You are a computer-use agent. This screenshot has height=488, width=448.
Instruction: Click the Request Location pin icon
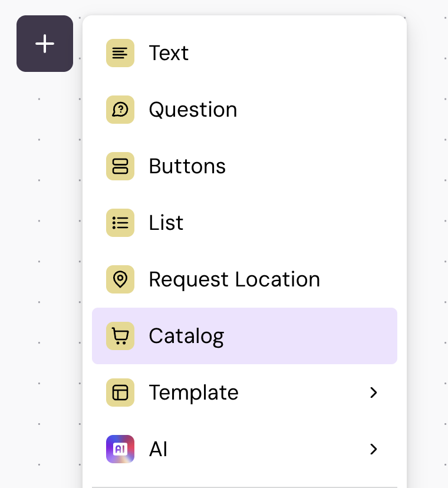tap(120, 279)
